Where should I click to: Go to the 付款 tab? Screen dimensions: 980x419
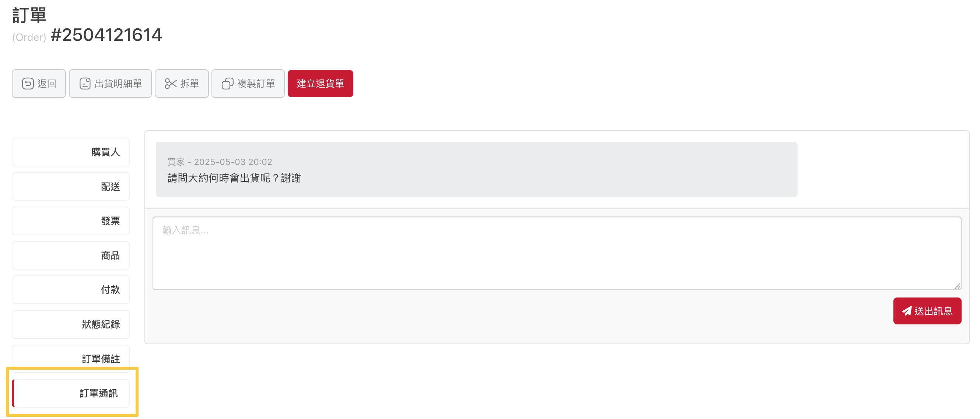click(x=71, y=290)
